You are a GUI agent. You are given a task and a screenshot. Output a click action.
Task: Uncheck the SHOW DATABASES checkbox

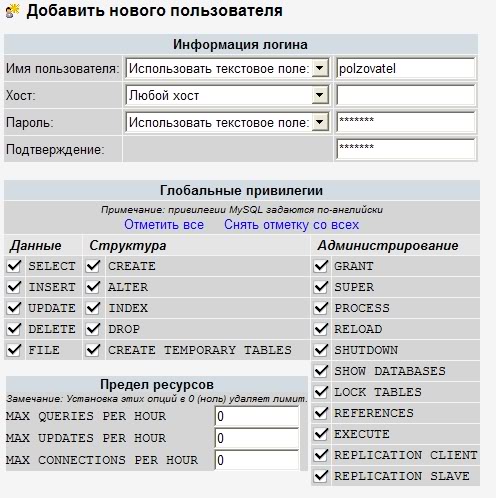click(321, 371)
